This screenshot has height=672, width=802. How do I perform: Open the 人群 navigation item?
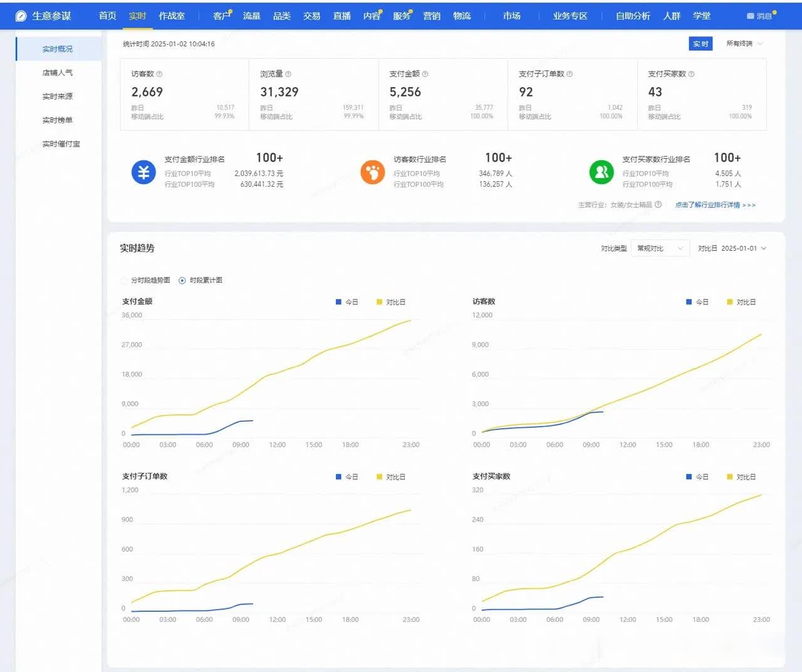[672, 16]
